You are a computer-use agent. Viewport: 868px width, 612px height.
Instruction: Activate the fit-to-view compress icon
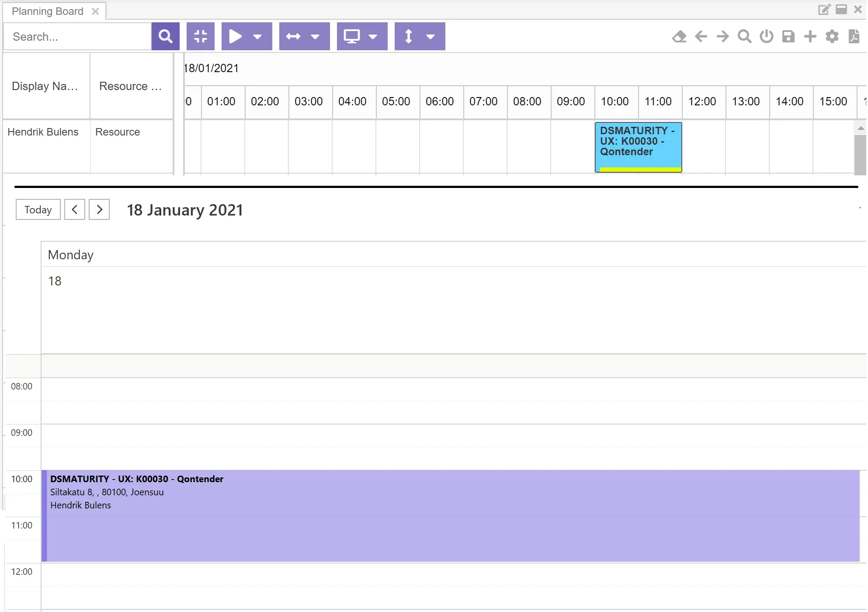(x=200, y=36)
